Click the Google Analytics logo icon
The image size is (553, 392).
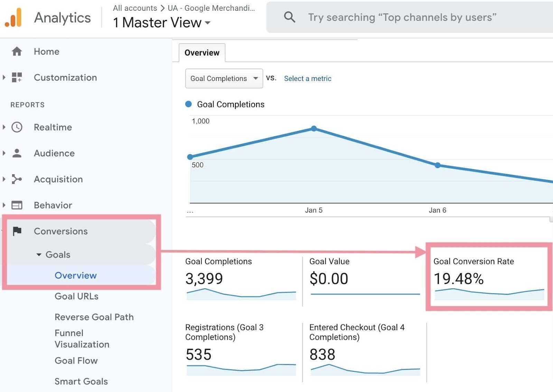[x=13, y=17]
